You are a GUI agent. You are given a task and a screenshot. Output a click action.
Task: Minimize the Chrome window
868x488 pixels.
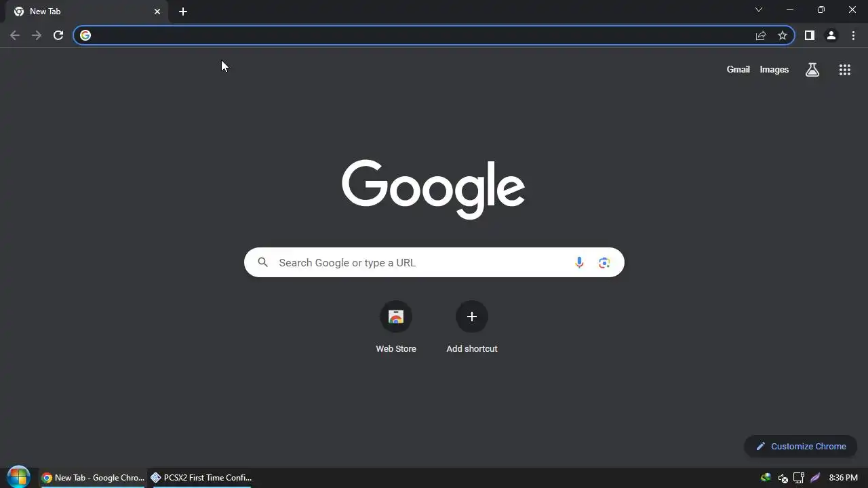[x=790, y=9]
